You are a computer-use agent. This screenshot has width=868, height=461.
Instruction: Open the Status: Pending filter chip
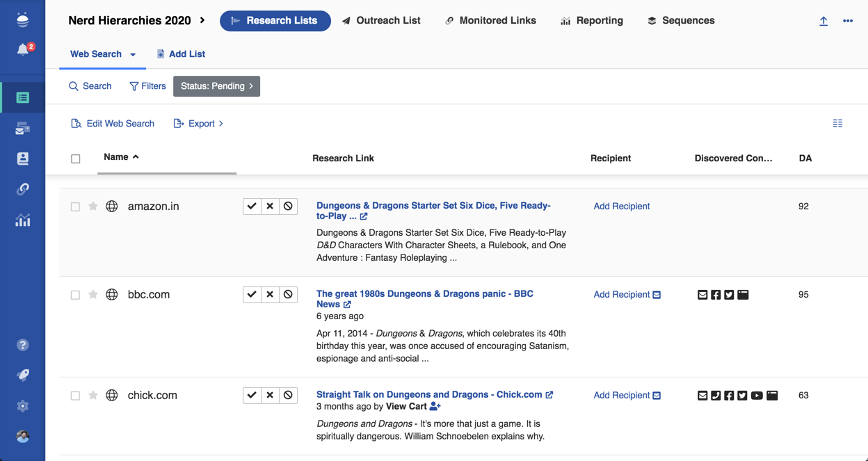pos(216,86)
